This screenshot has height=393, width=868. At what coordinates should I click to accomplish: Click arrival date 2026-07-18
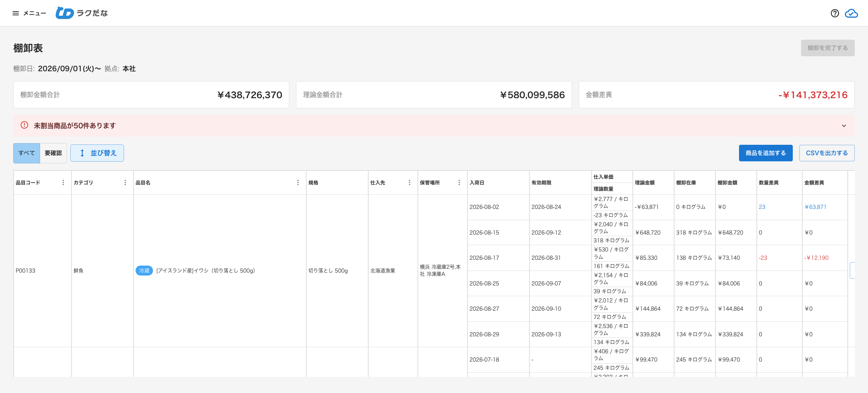[x=484, y=359]
